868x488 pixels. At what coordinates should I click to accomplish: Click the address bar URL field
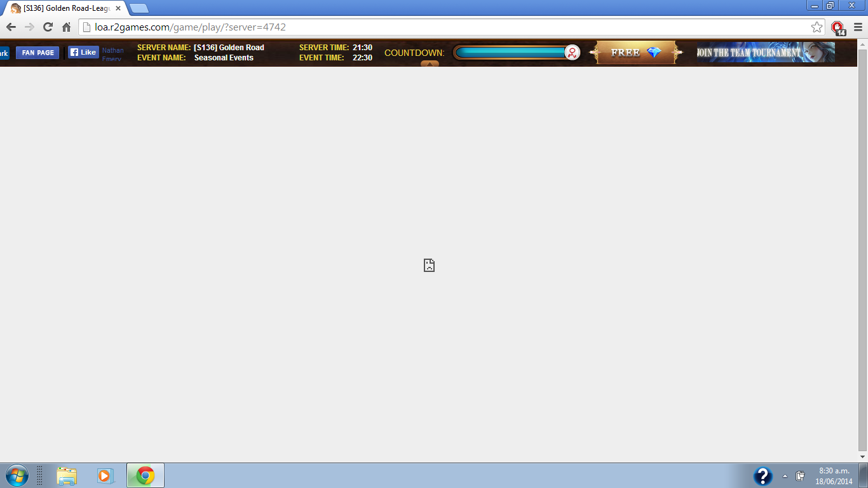pyautogui.click(x=445, y=27)
